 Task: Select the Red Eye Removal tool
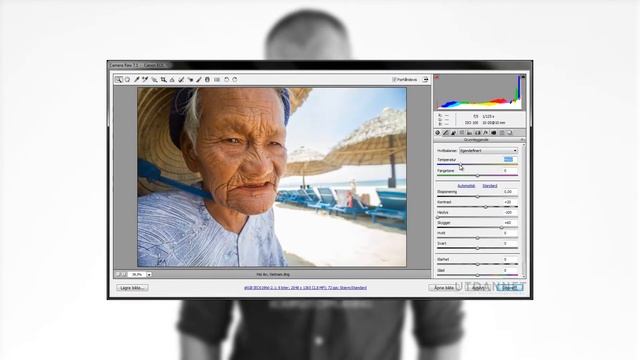click(190, 80)
